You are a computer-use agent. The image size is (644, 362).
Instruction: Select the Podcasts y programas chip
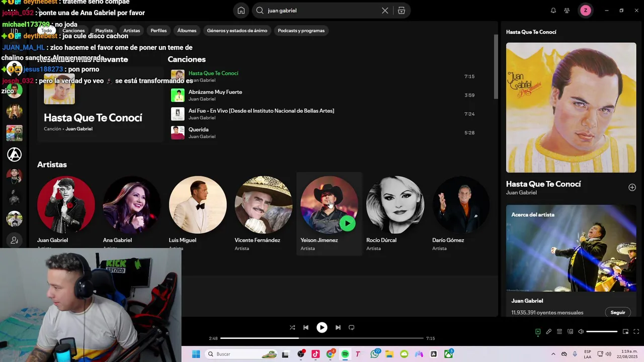pos(301,31)
